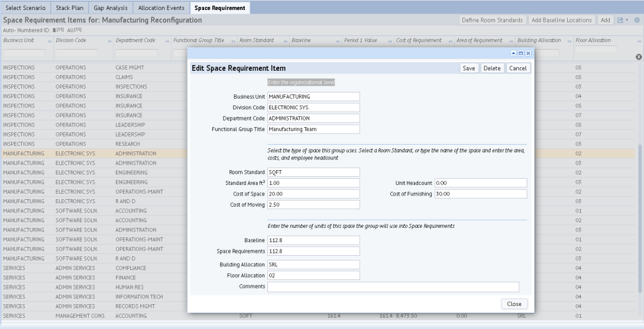Sort by Division Code column header
The image size is (644, 329).
71,40
